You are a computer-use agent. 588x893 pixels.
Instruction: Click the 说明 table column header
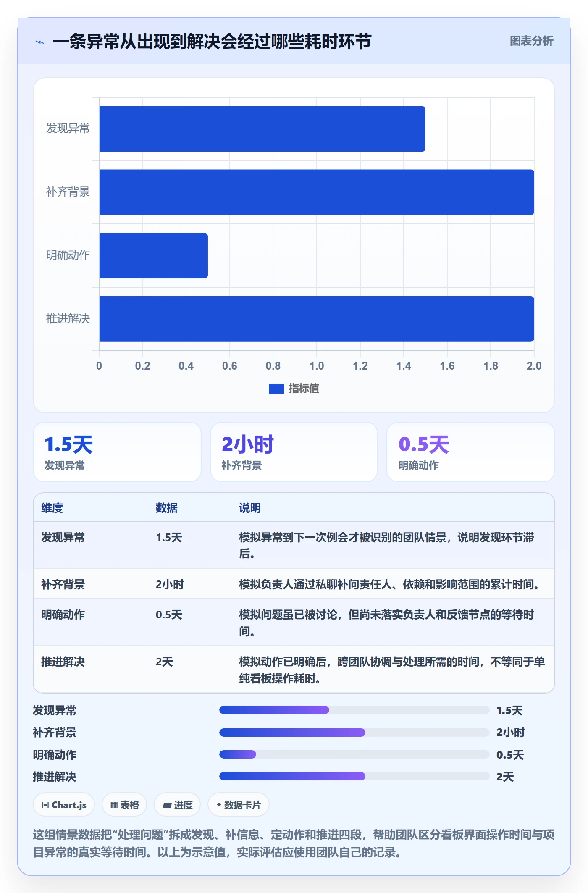coord(250,508)
